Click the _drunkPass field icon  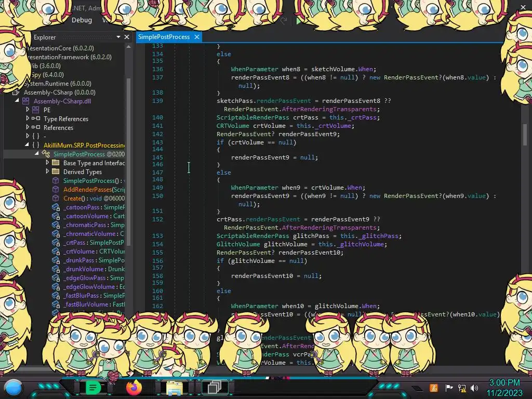(56, 260)
